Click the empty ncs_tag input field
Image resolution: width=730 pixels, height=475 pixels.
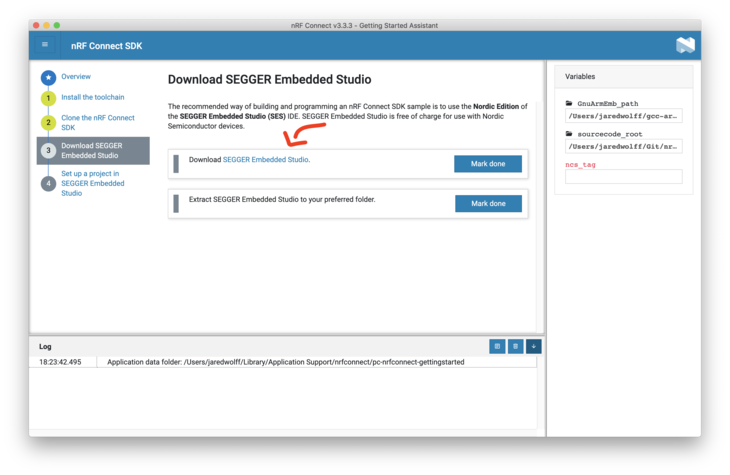[623, 177]
